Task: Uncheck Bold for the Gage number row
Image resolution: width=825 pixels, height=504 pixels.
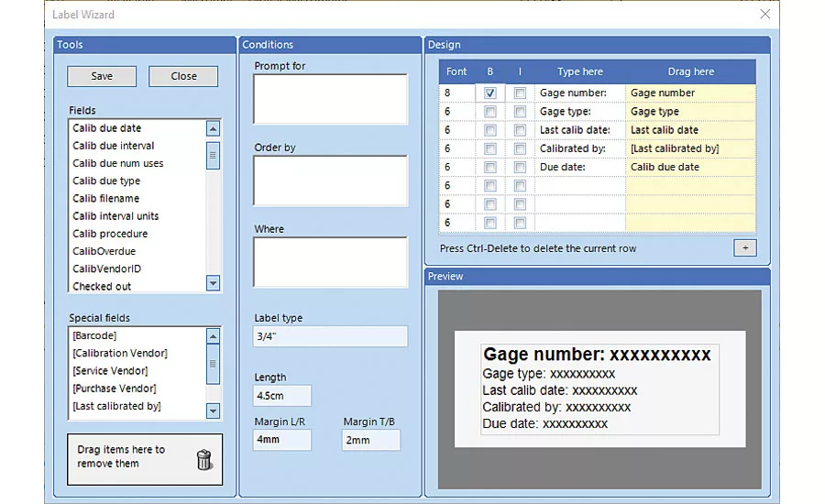Action: (x=489, y=93)
